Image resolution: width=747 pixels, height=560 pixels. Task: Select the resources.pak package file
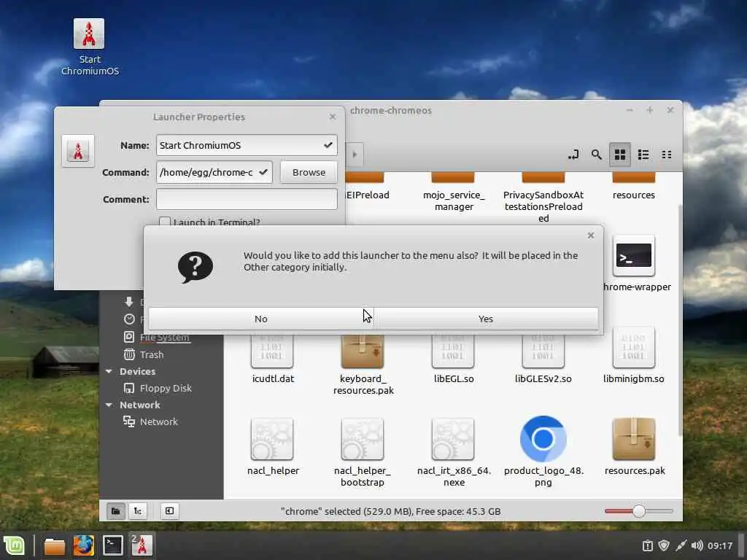(x=634, y=447)
